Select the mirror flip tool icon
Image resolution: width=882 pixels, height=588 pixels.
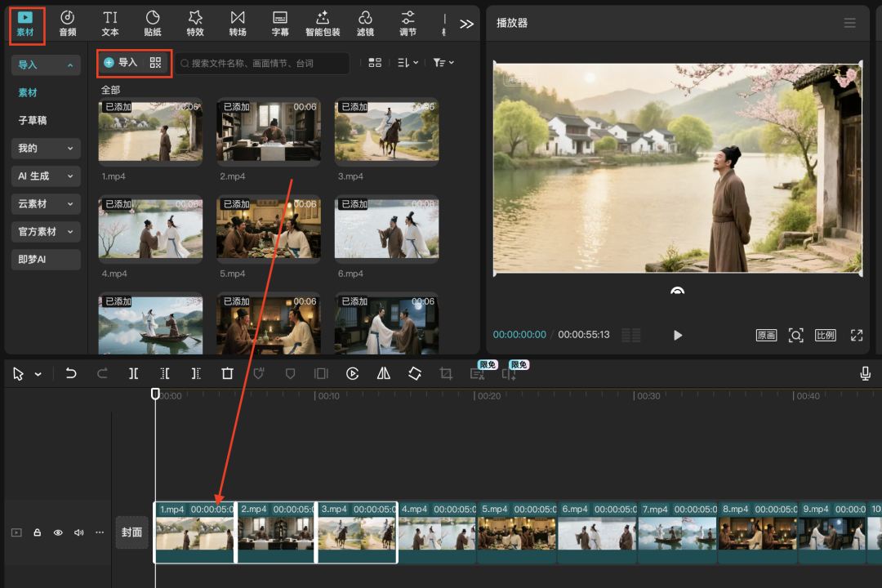[384, 373]
